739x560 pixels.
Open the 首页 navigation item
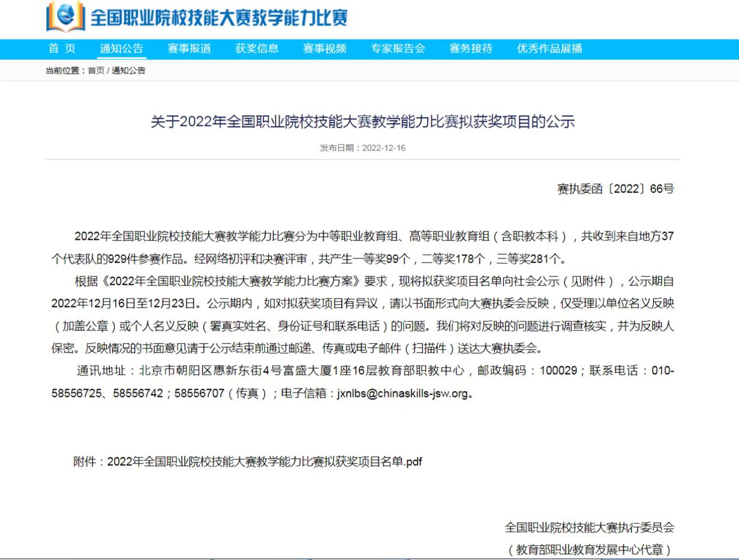click(x=62, y=49)
